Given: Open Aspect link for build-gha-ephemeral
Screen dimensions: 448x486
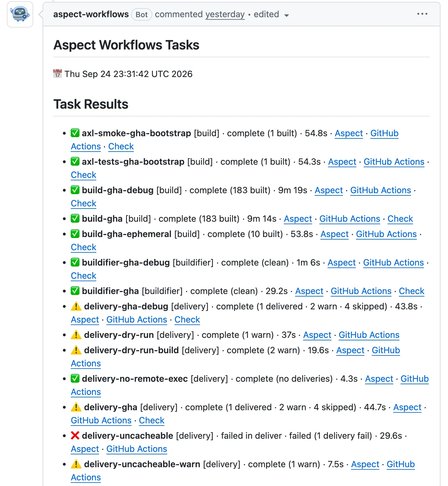Looking at the screenshot, I should point(334,234).
